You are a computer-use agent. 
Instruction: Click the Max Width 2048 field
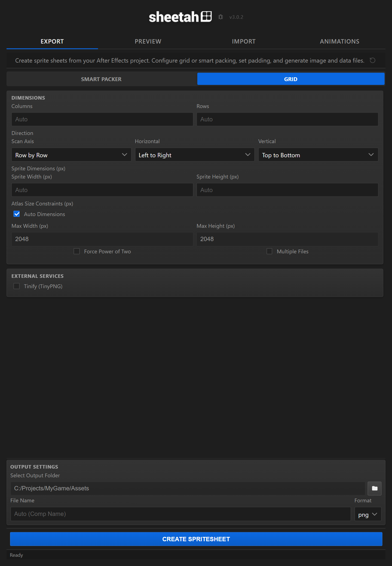(102, 239)
